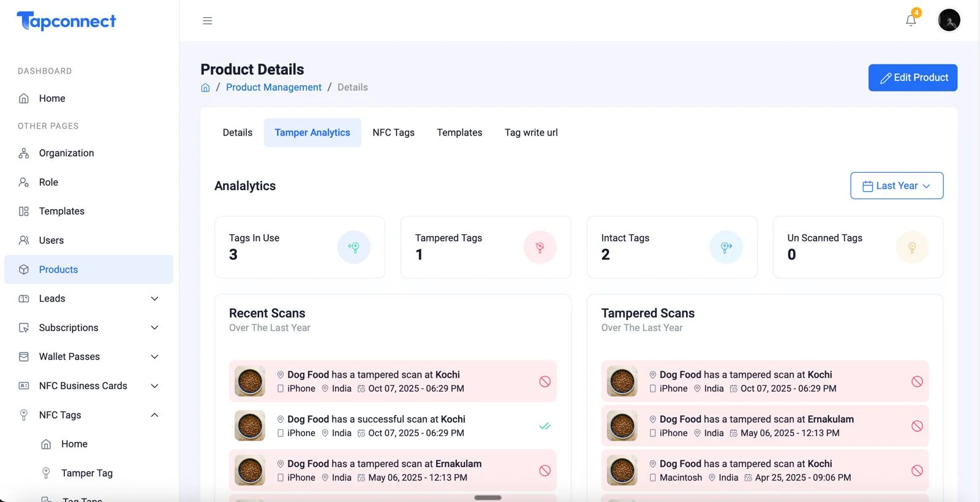The height and width of the screenshot is (502, 980).
Task: Click the 'Recent Scans' heading
Action: coord(267,313)
